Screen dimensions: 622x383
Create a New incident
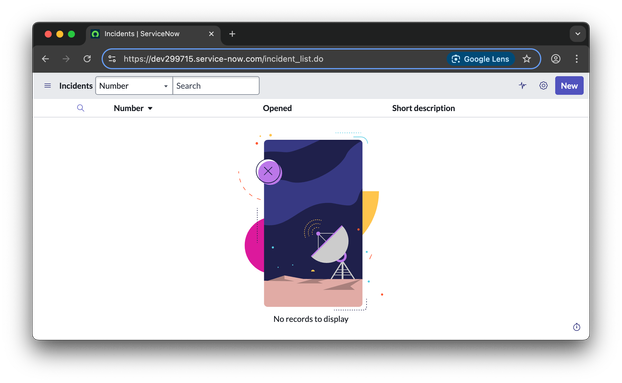[x=569, y=86]
